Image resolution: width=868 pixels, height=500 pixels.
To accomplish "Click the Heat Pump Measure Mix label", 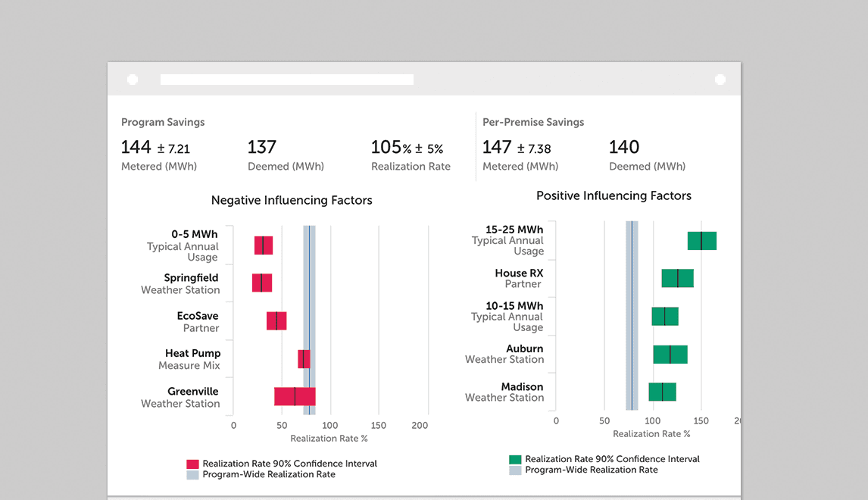I will pyautogui.click(x=192, y=359).
